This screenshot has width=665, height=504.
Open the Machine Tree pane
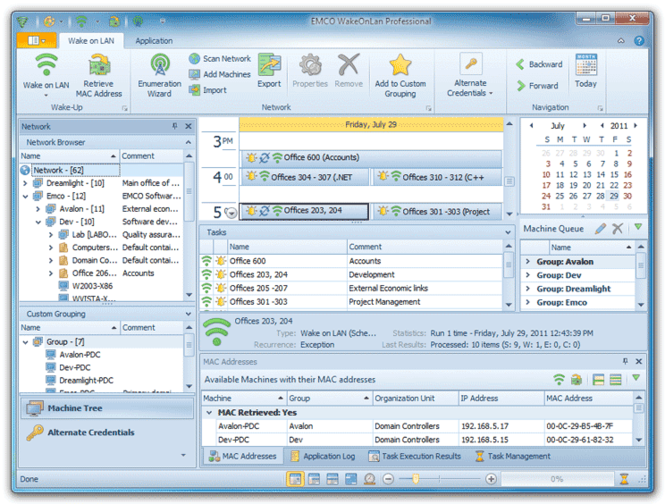(x=107, y=408)
